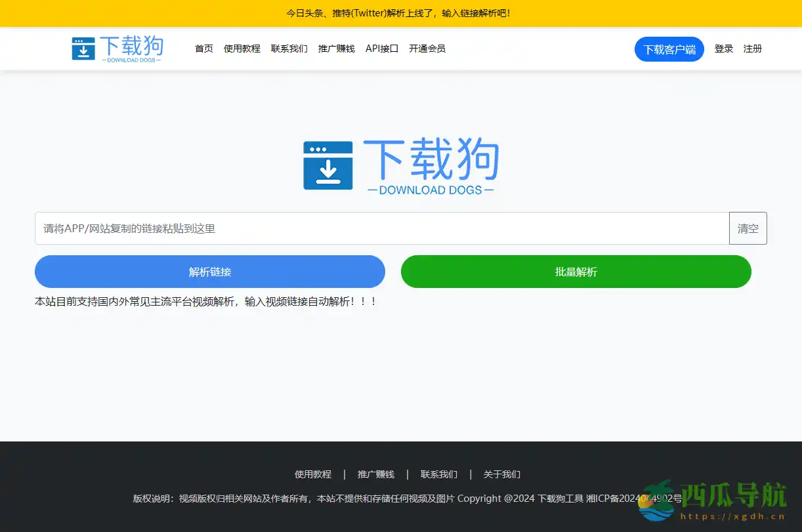Select 开通会员 to open membership page
The height and width of the screenshot is (532, 802).
coord(428,48)
